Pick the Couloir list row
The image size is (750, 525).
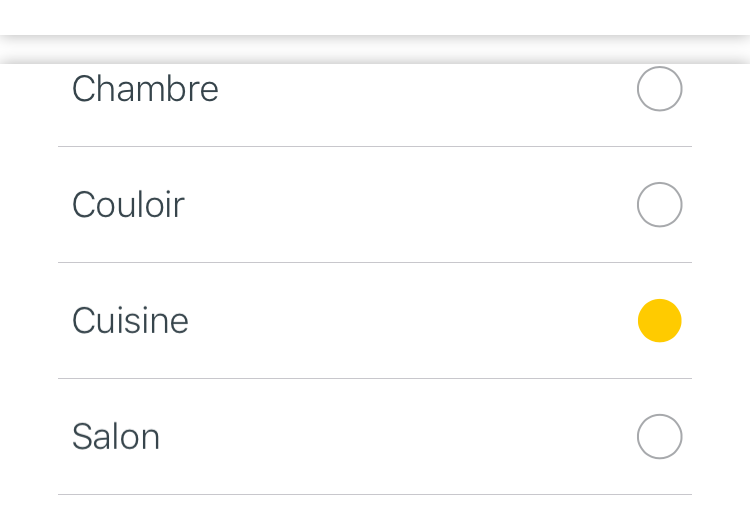[x=375, y=205]
